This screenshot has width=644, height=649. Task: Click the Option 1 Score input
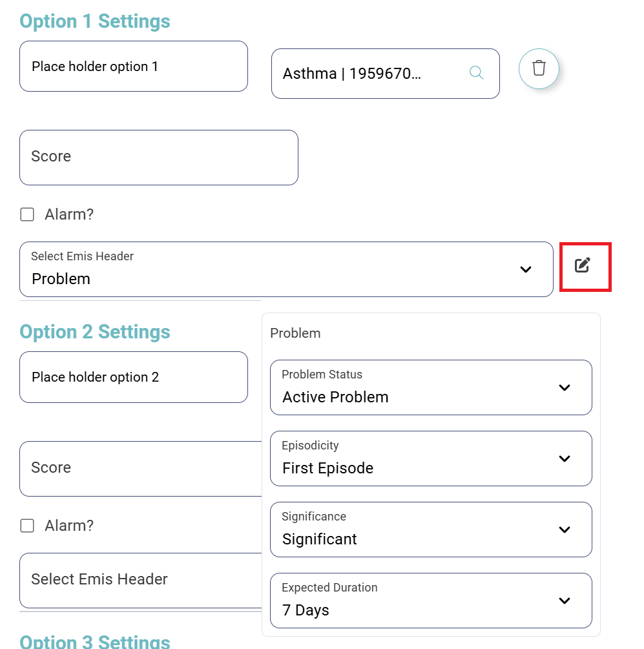pyautogui.click(x=159, y=158)
